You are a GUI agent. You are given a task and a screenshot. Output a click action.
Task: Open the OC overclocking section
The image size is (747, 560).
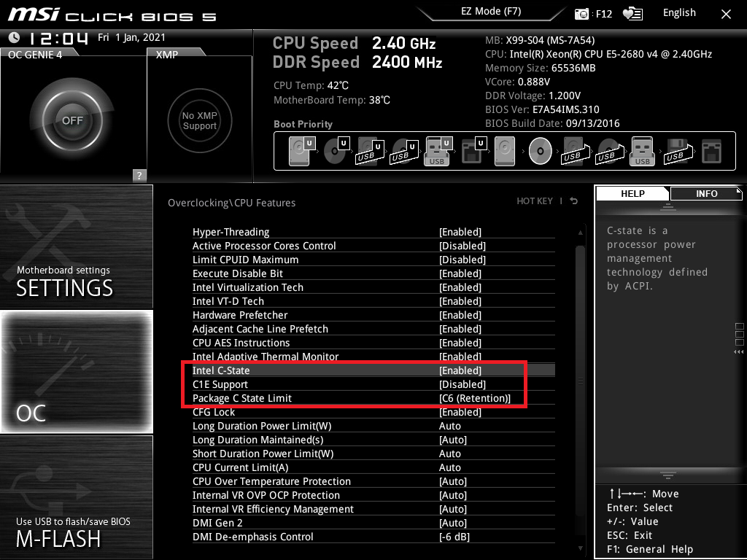pyautogui.click(x=76, y=372)
